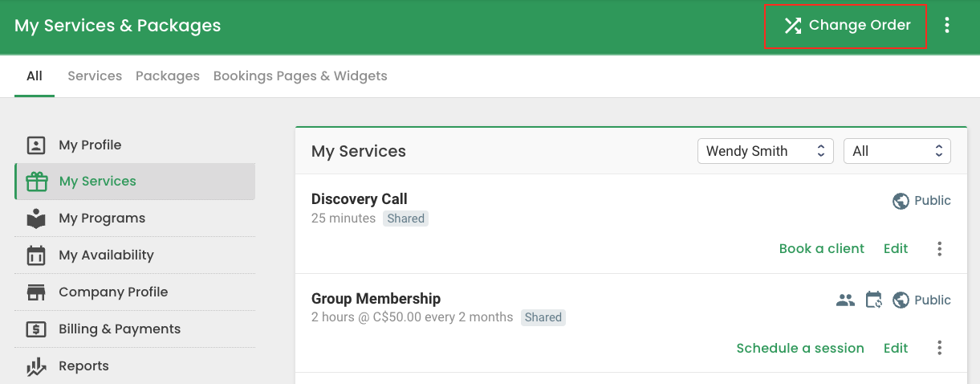Click the My Profile person icon
Viewport: 980px width, 384px height.
[x=36, y=145]
